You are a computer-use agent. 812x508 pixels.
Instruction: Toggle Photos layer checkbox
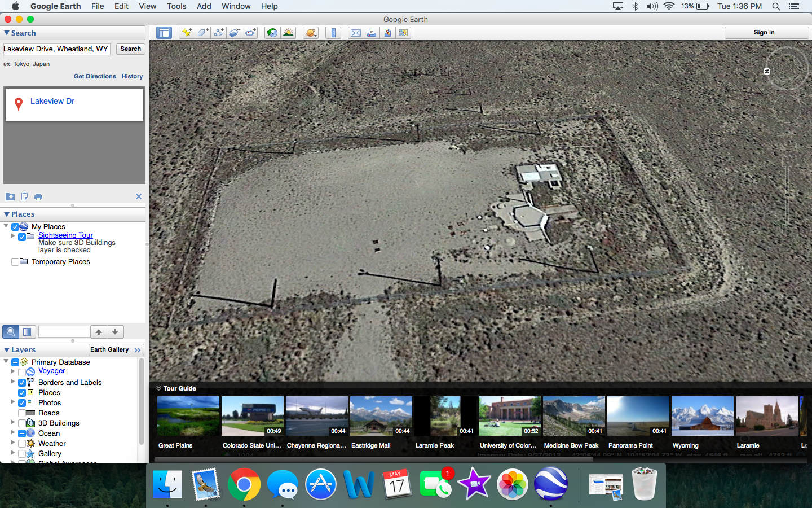pos(22,403)
